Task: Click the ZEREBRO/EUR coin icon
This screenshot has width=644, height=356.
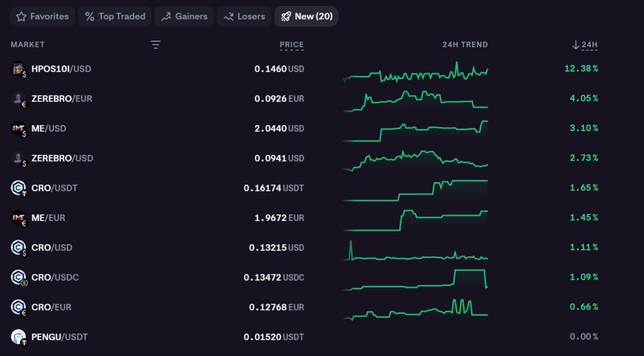Action: 19,99
